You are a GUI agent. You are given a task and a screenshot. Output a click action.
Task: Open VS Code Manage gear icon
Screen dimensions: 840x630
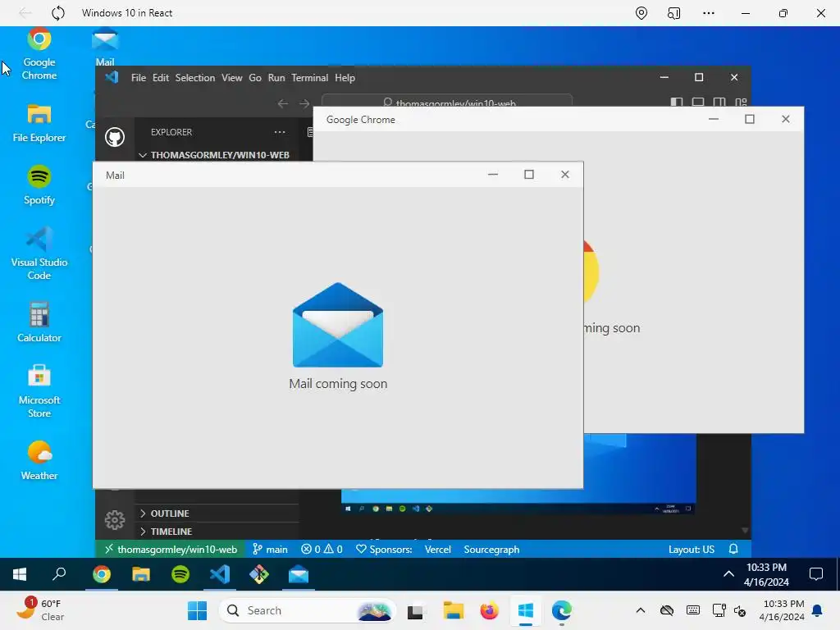(115, 519)
